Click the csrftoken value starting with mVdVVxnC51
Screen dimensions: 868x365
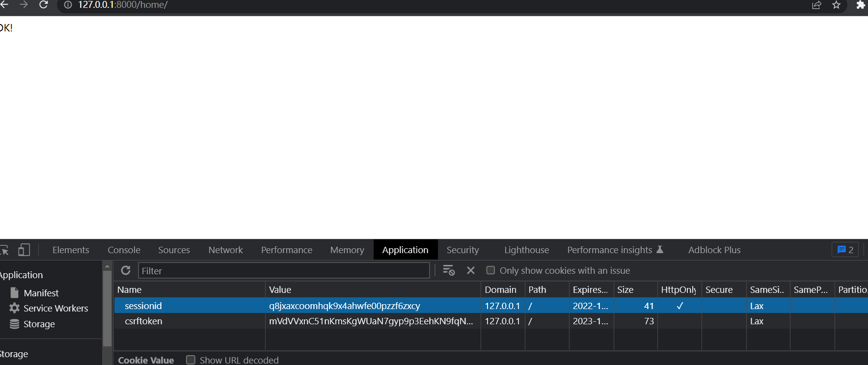(371, 321)
